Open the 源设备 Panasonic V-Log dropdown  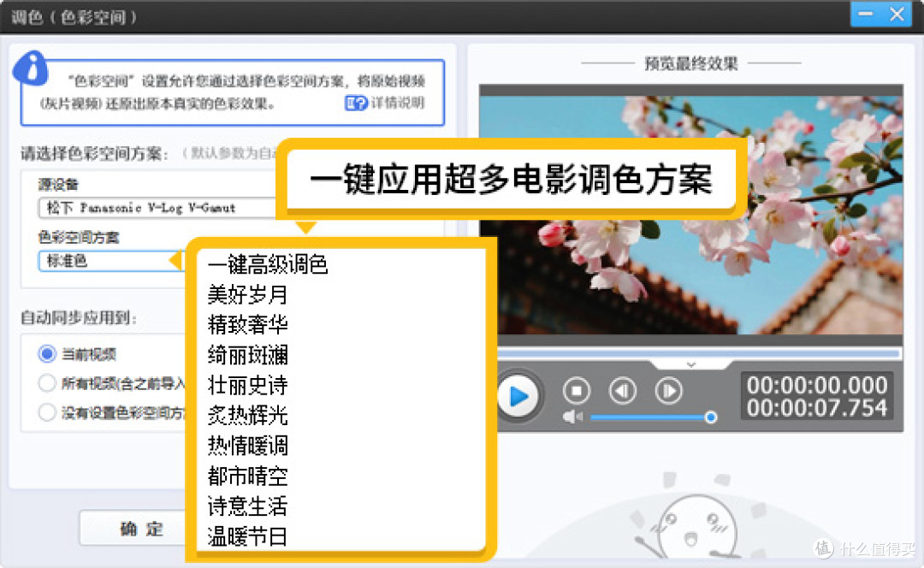[x=158, y=207]
